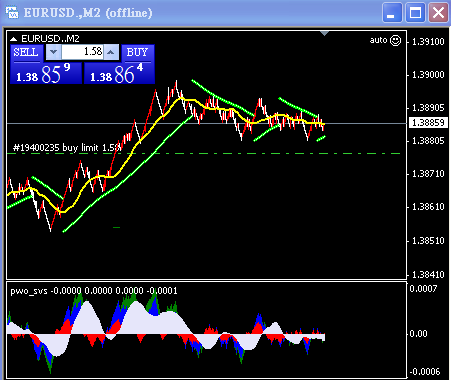Click the pwo_svs indicator label

[29, 291]
